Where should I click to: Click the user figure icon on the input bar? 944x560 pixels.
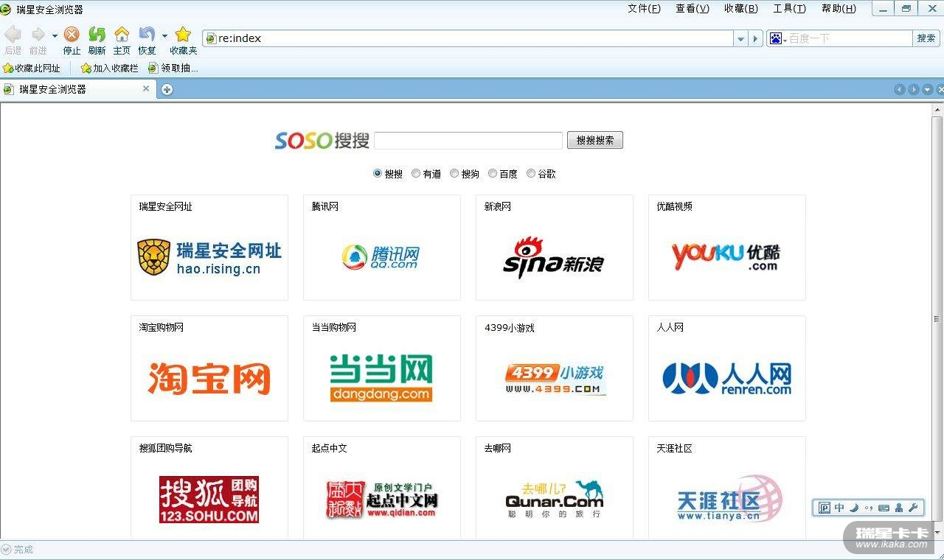[x=899, y=508]
